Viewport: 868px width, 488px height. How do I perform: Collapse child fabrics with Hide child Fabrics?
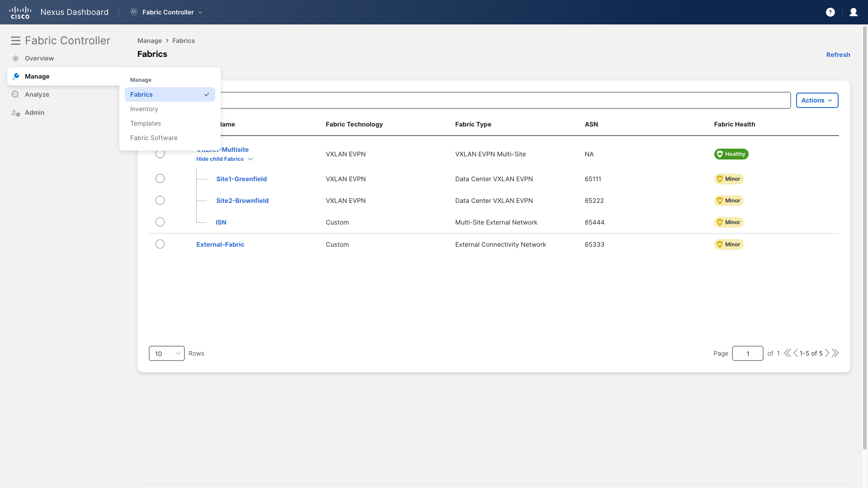[x=225, y=159]
